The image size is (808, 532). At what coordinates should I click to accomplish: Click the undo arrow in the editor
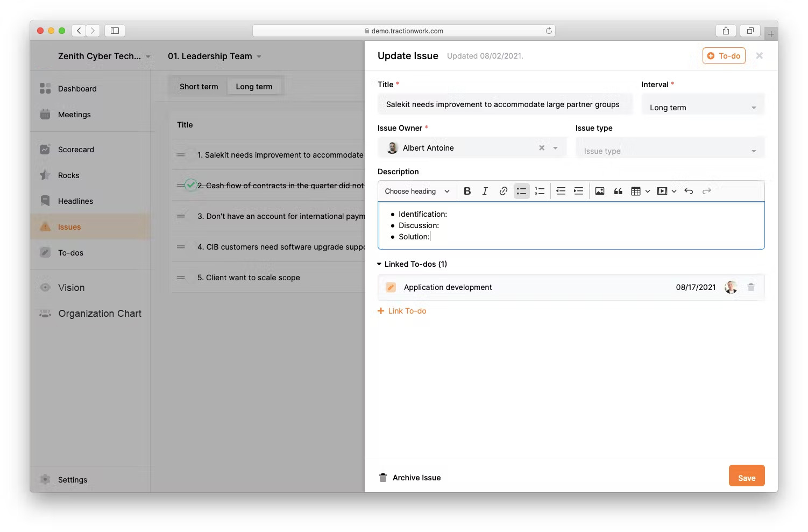pos(689,191)
